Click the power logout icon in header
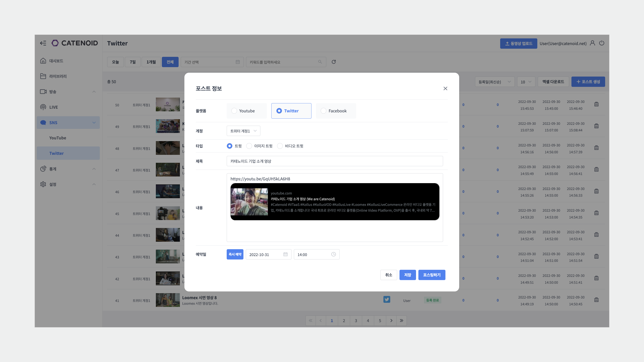The width and height of the screenshot is (644, 362). pos(602,43)
